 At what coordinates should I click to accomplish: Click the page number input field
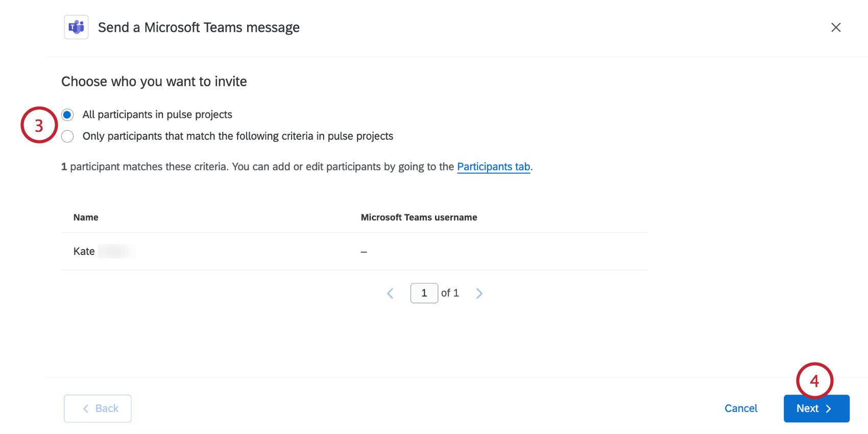[424, 293]
